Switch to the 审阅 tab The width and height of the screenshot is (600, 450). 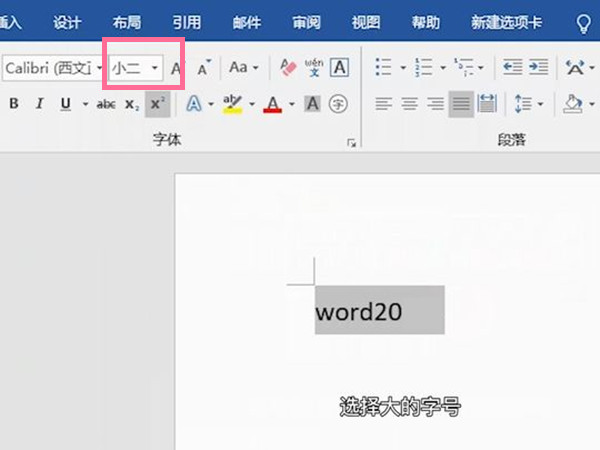(x=307, y=21)
